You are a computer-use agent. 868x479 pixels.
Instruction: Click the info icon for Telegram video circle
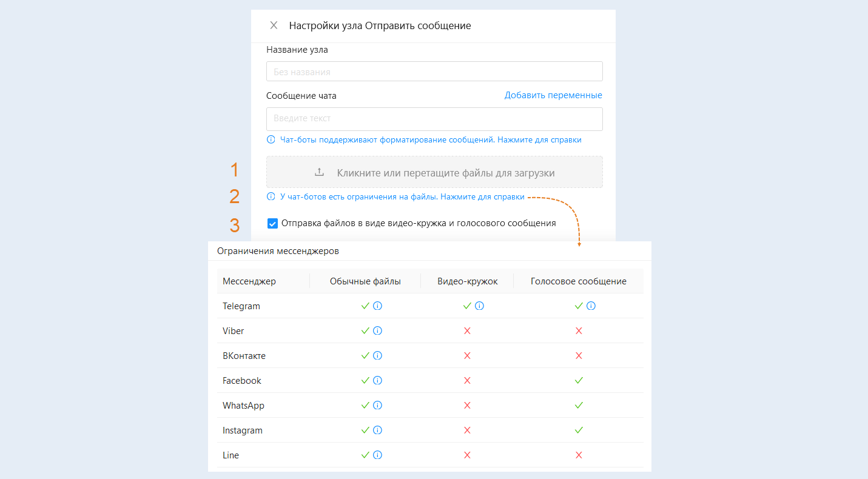click(x=479, y=306)
